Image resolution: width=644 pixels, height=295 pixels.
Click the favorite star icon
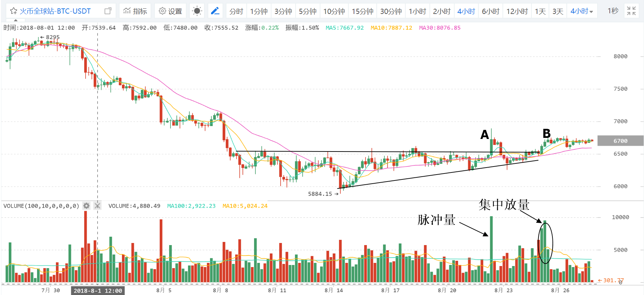pyautogui.click(x=14, y=11)
